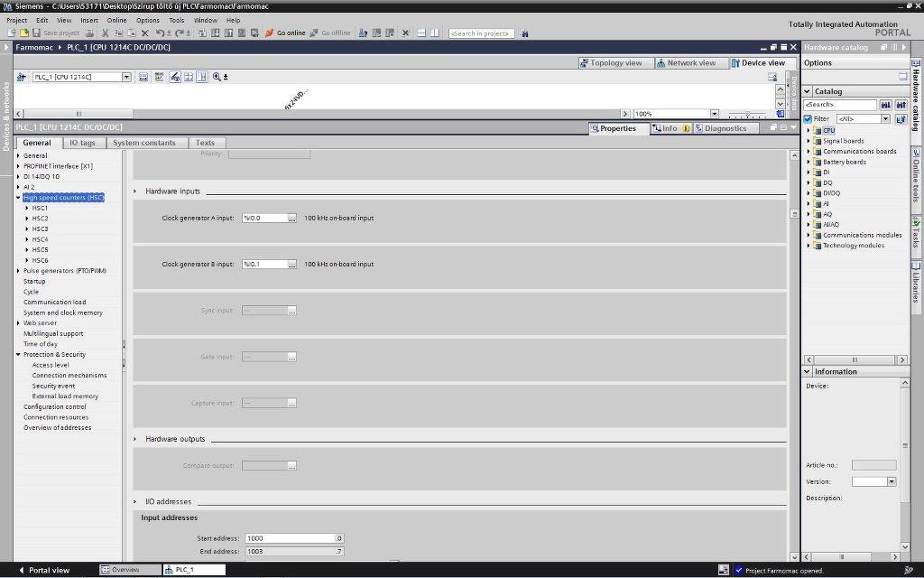The width and height of the screenshot is (924, 578).
Task: Click the New project toolbar icon
Action: click(11, 33)
